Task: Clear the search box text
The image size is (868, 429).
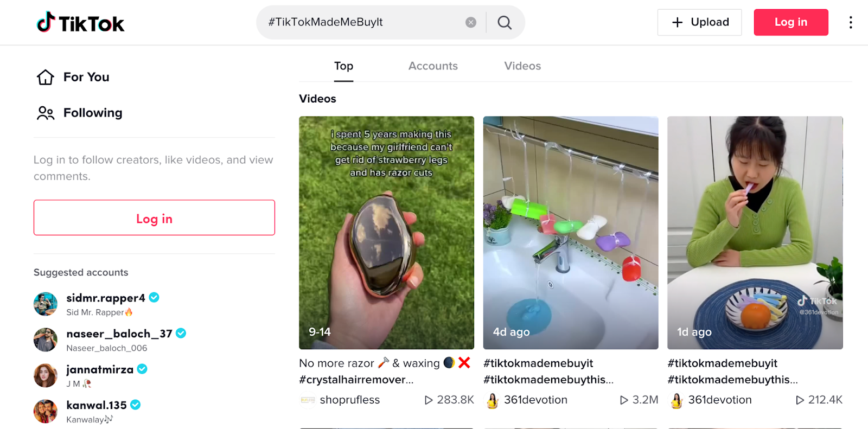Action: [x=471, y=22]
